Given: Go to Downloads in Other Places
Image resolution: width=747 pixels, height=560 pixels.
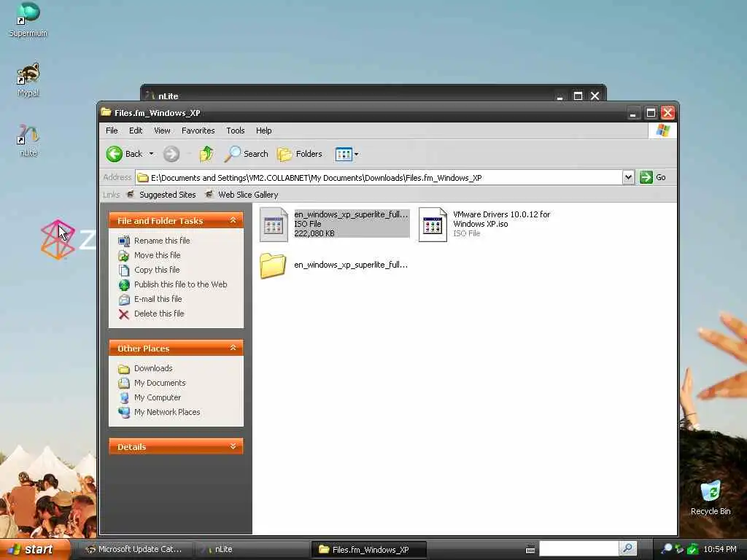Looking at the screenshot, I should click(x=153, y=368).
